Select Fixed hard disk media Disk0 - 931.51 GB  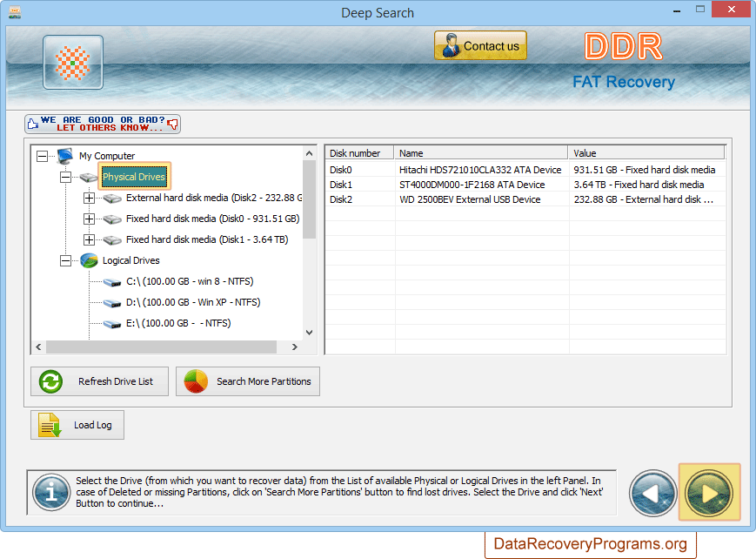pyautogui.click(x=212, y=219)
